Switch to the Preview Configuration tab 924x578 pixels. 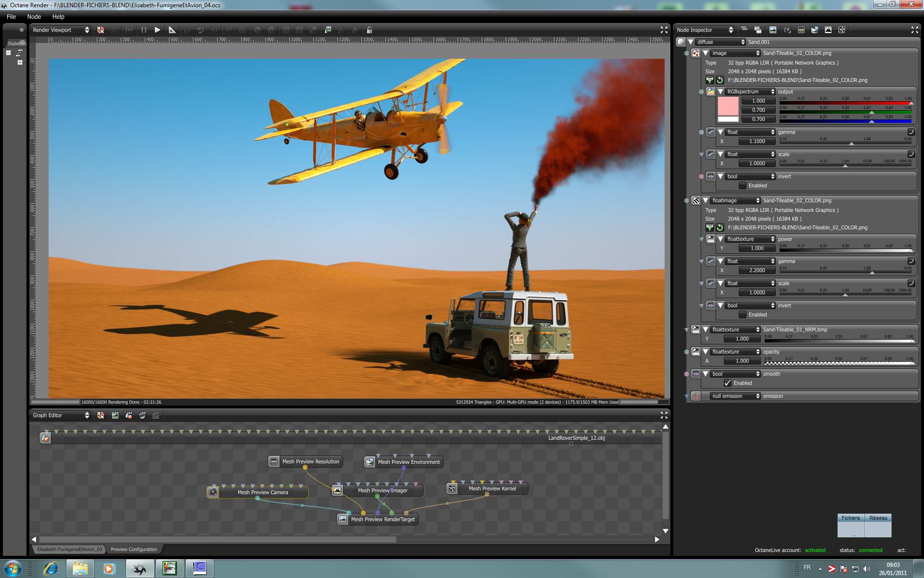[x=134, y=549]
